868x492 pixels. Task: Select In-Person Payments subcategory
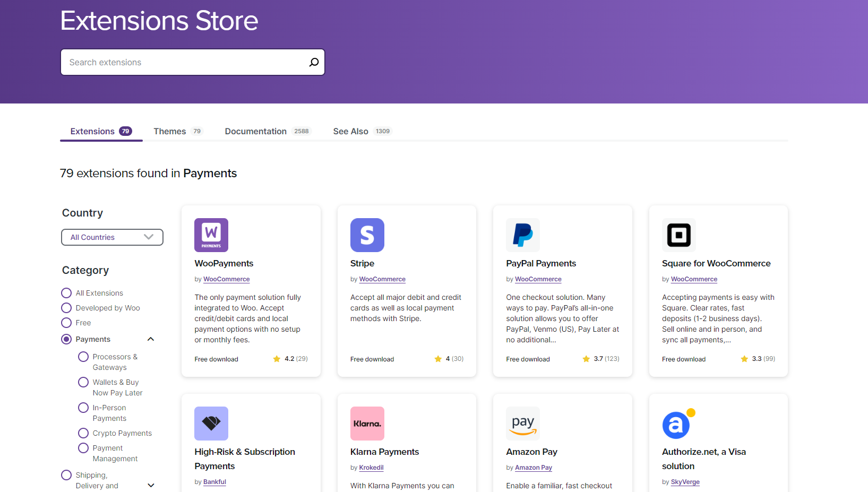pos(83,408)
